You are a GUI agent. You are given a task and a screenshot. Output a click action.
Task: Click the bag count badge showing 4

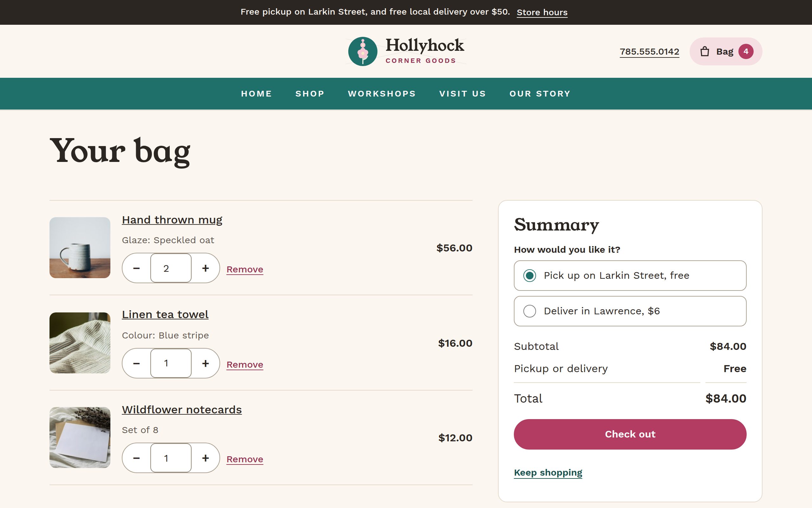click(746, 51)
